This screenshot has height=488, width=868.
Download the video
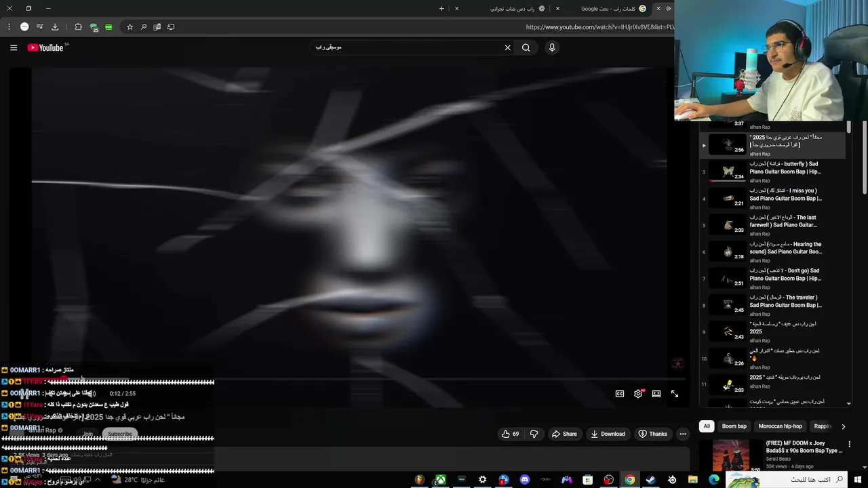tap(608, 434)
